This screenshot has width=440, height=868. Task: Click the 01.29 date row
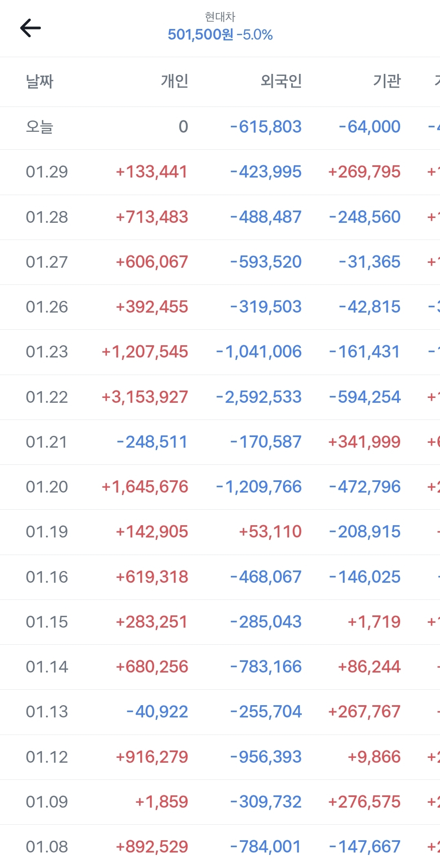47,172
